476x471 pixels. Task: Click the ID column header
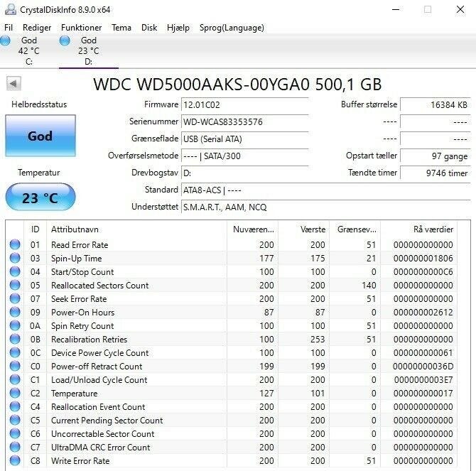36,229
